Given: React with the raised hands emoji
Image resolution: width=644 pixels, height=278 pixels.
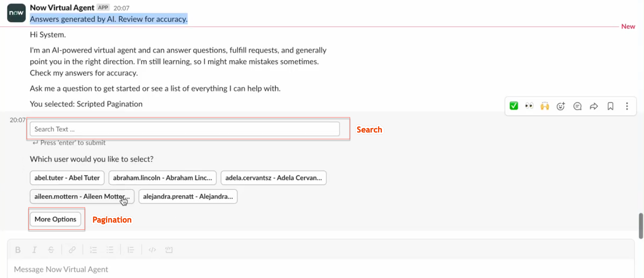Looking at the screenshot, I should pyautogui.click(x=545, y=106).
